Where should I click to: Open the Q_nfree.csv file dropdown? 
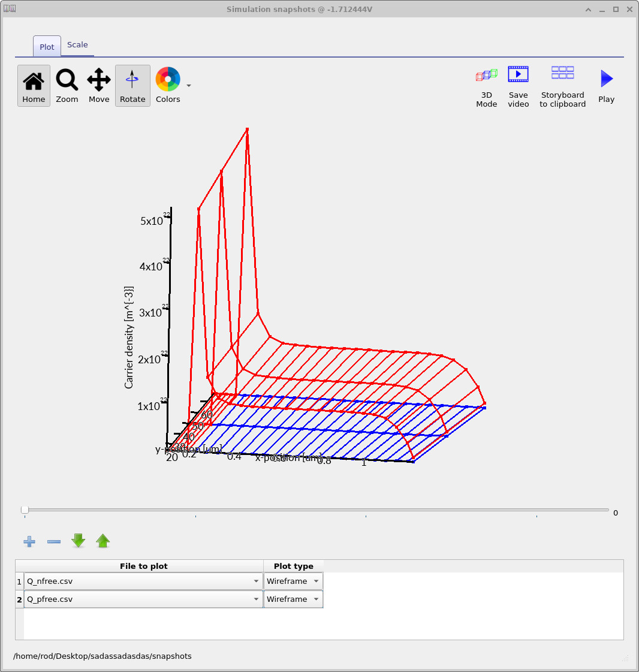point(256,580)
